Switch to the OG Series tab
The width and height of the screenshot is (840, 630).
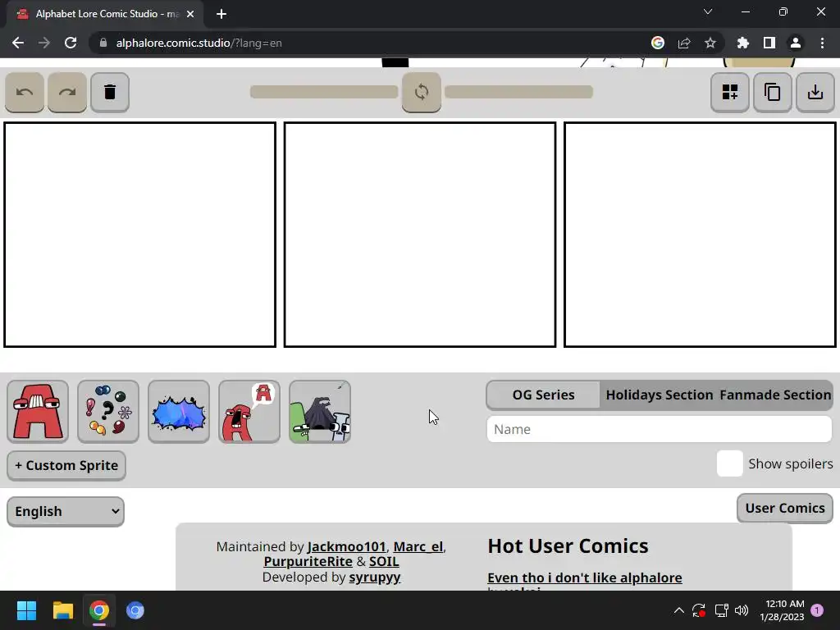coord(543,395)
